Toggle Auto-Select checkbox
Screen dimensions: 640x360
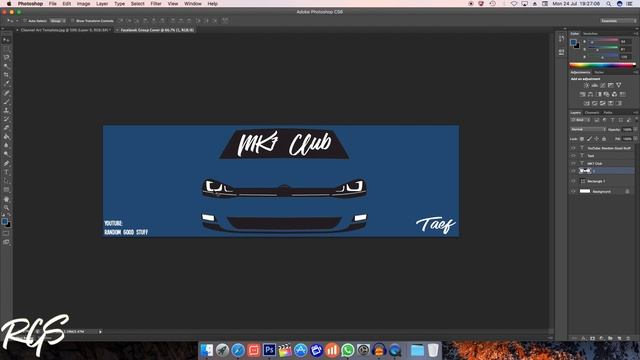click(x=25, y=20)
